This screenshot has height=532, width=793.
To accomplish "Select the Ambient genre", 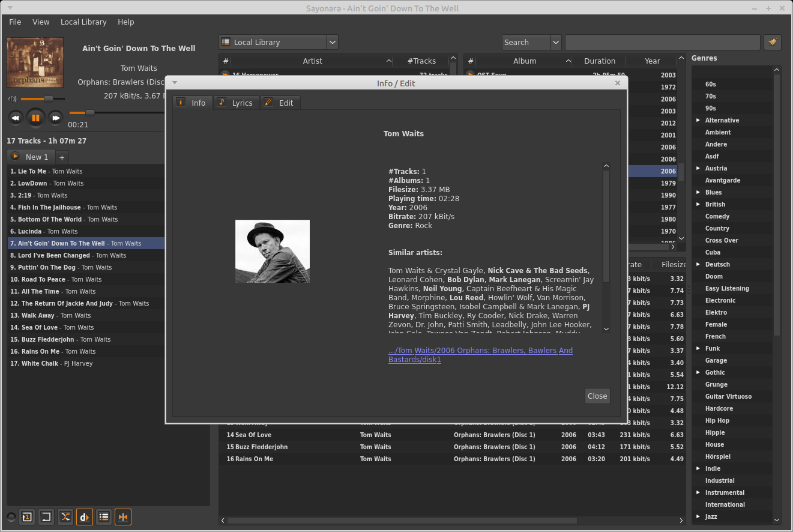I will [x=718, y=132].
